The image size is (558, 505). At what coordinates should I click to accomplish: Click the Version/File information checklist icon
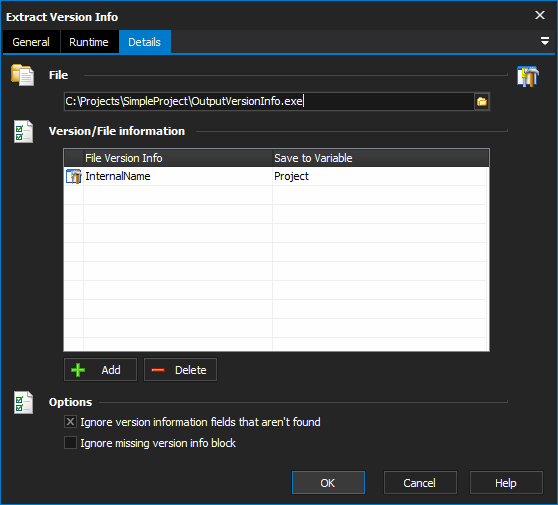coord(23,132)
